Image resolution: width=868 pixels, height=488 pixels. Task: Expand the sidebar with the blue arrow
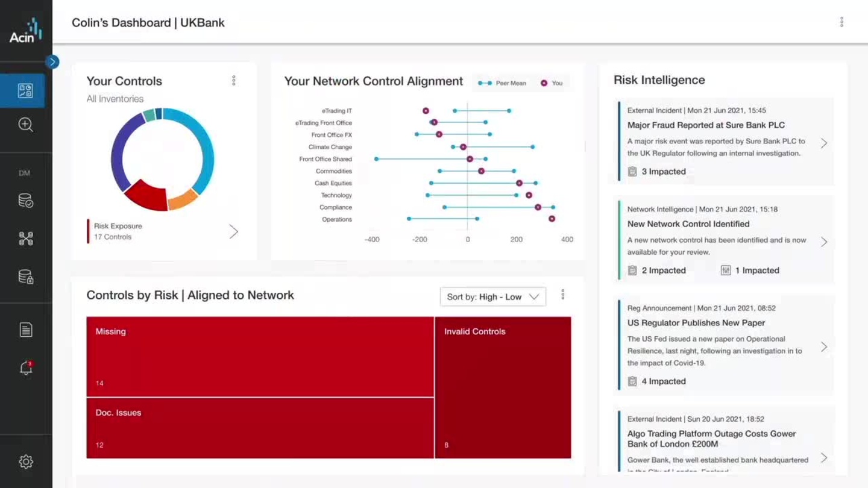[x=52, y=61]
